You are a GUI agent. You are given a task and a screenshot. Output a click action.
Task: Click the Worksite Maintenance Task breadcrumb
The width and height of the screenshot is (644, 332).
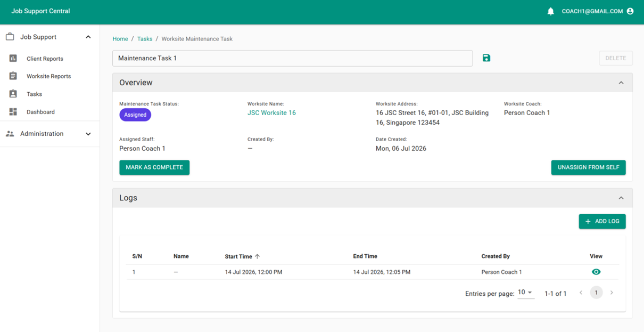point(197,39)
